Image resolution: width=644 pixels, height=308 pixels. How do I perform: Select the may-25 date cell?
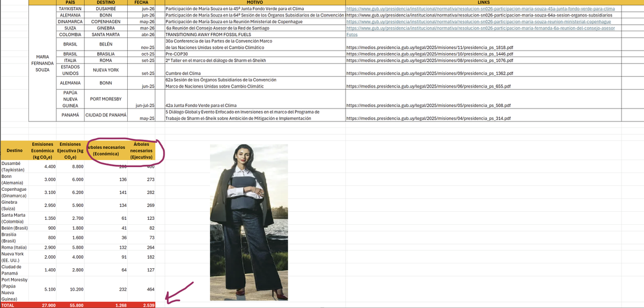(x=142, y=116)
